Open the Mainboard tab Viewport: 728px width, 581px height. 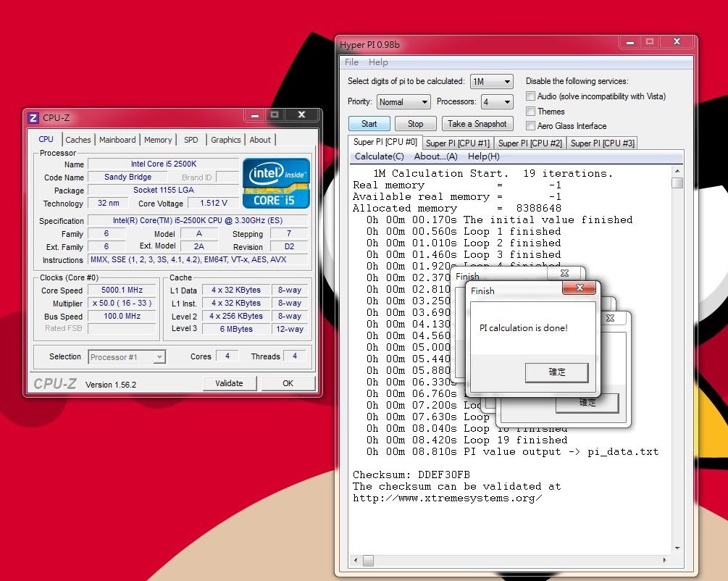pyautogui.click(x=117, y=140)
